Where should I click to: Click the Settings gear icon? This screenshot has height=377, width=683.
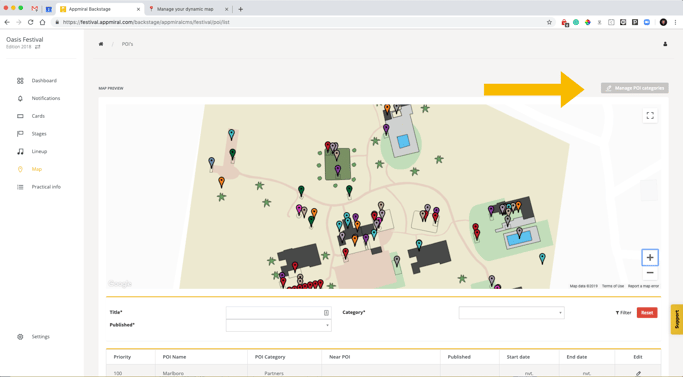pos(20,337)
